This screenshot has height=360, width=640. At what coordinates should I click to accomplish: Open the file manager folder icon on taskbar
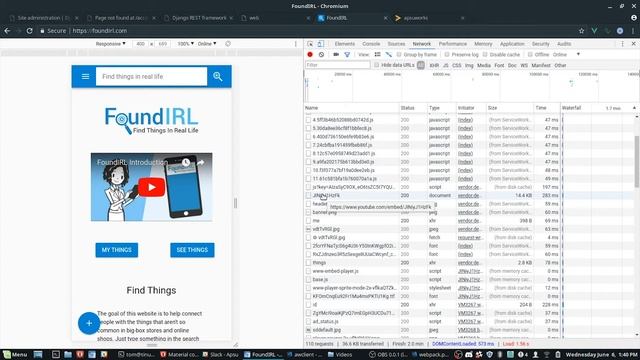(x=68, y=354)
